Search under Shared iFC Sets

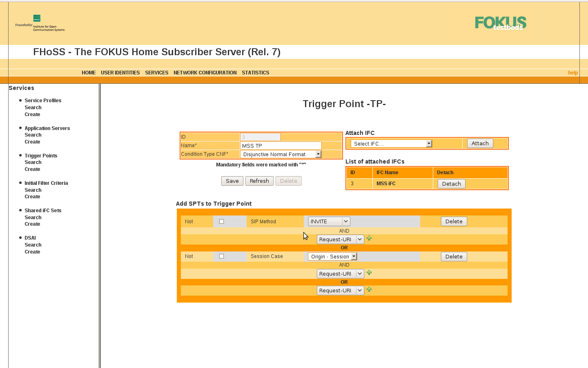[x=33, y=218]
